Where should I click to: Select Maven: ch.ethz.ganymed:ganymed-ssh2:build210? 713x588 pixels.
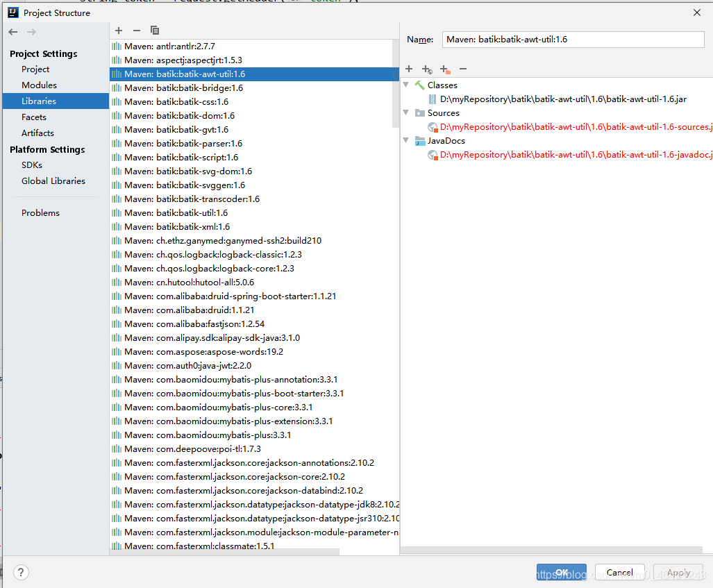254,241
